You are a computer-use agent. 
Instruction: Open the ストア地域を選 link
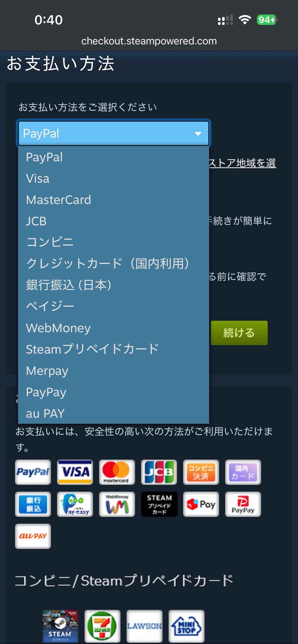click(x=242, y=163)
